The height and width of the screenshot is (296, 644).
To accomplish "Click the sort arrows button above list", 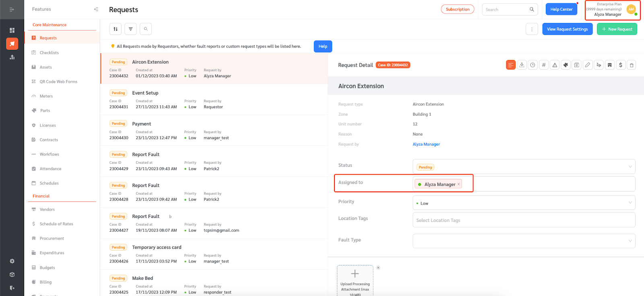I will pos(116,29).
